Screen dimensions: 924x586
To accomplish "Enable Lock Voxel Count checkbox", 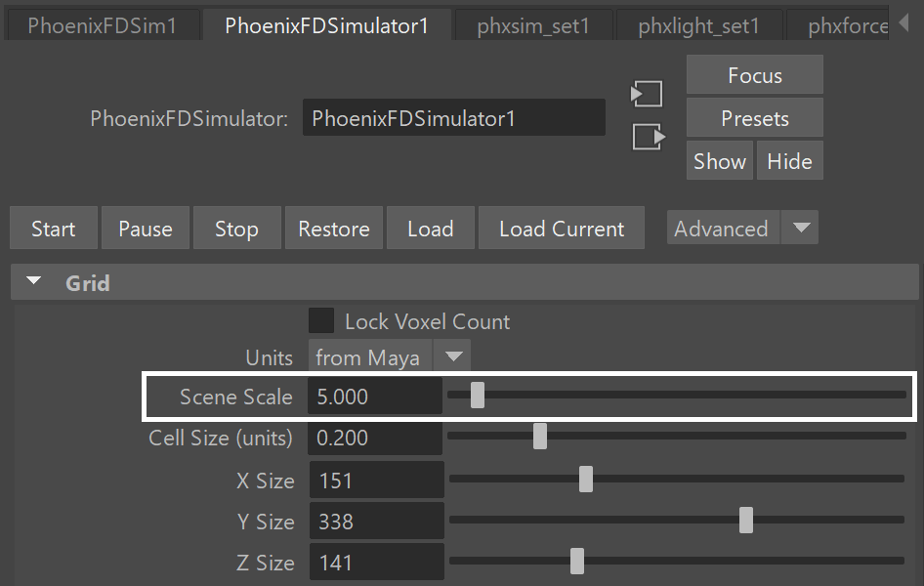I will click(321, 321).
